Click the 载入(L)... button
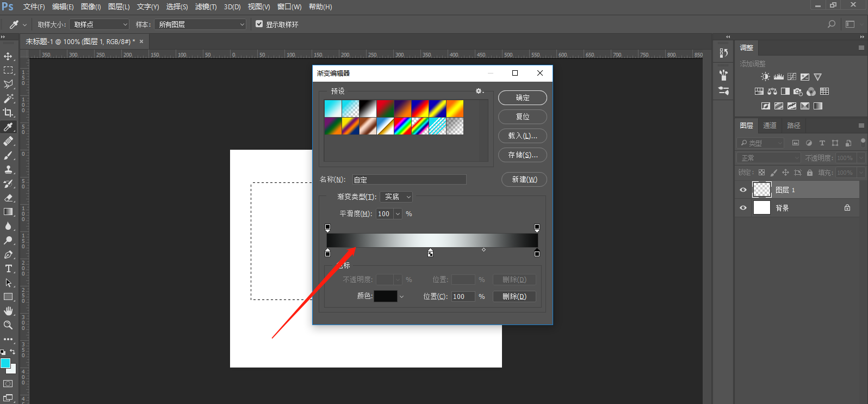Screen dimensions: 868x404 523,136
